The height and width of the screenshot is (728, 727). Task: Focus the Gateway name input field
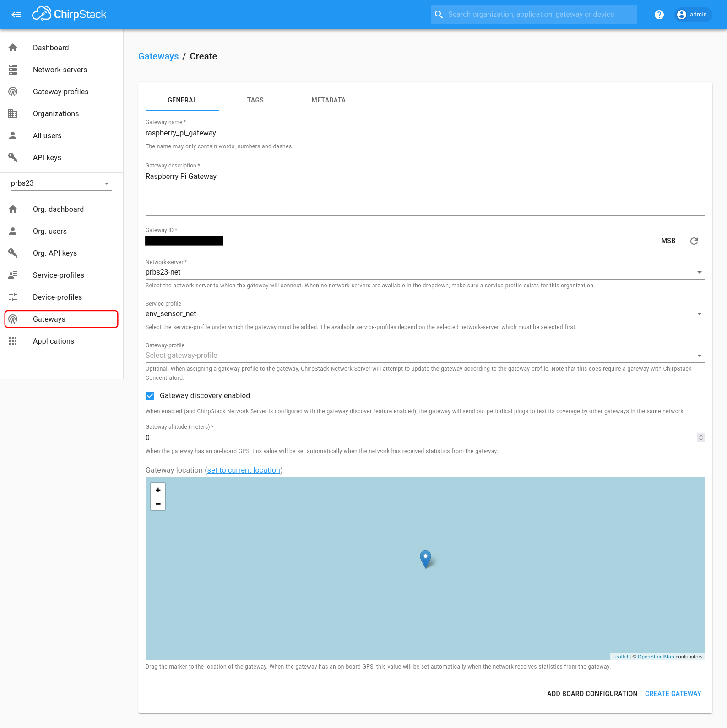[x=425, y=133]
